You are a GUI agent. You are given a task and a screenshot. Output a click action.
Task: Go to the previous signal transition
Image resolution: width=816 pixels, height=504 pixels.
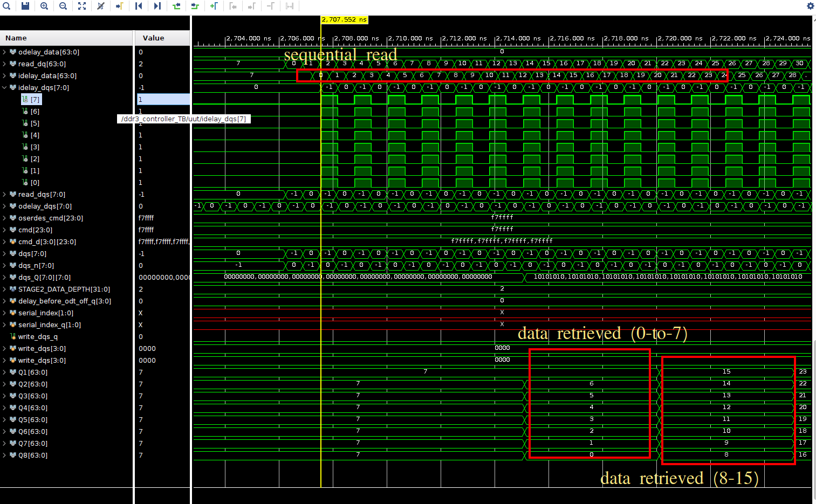pyautogui.click(x=176, y=6)
